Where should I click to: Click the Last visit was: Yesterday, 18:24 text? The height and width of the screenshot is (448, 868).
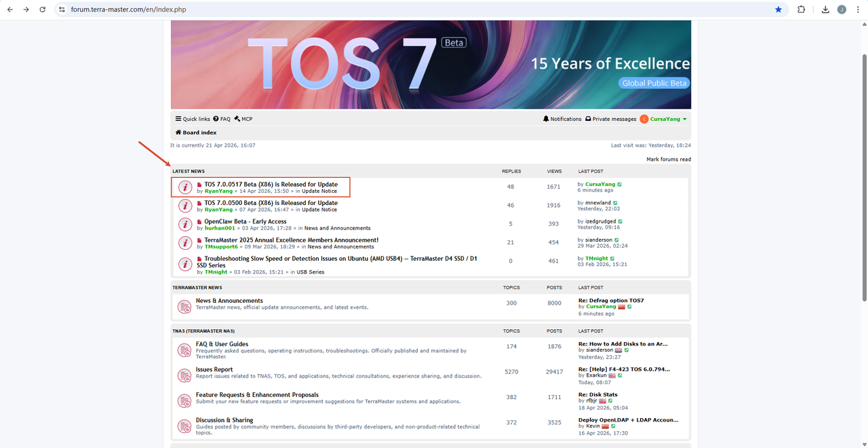pyautogui.click(x=651, y=145)
